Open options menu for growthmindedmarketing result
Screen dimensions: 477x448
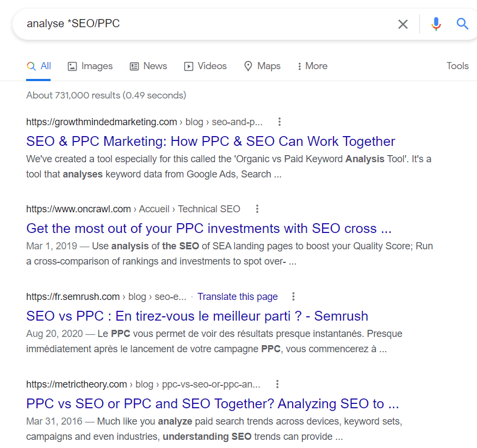[x=280, y=121]
